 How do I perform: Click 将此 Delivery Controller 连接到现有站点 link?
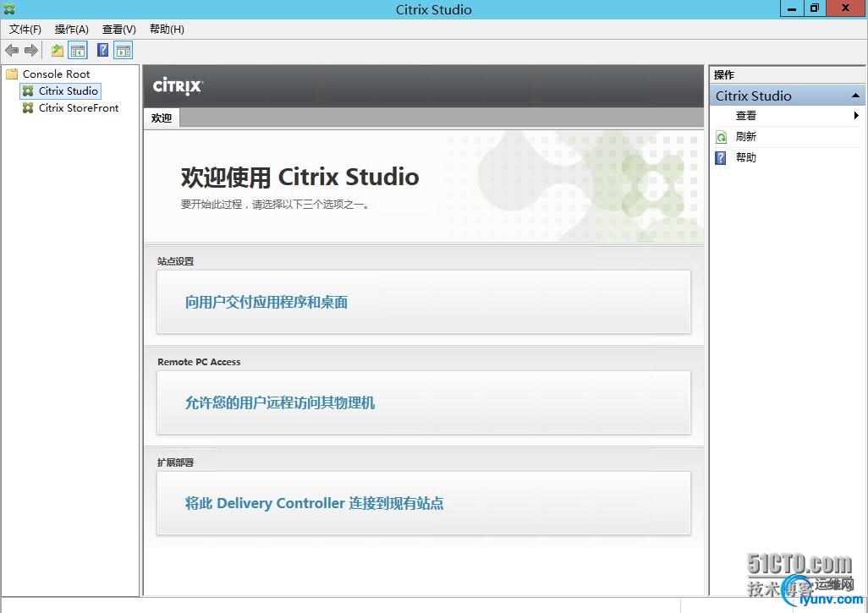coord(315,503)
